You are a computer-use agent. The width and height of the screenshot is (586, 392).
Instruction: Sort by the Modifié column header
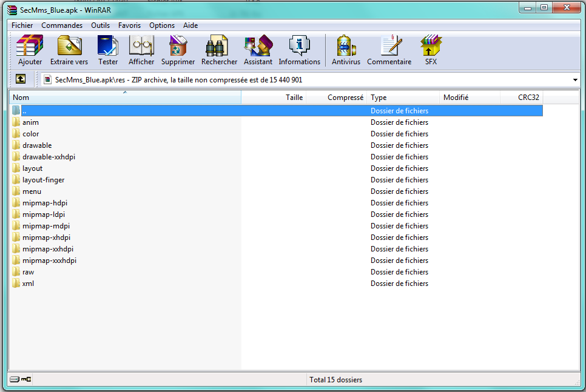(x=470, y=98)
